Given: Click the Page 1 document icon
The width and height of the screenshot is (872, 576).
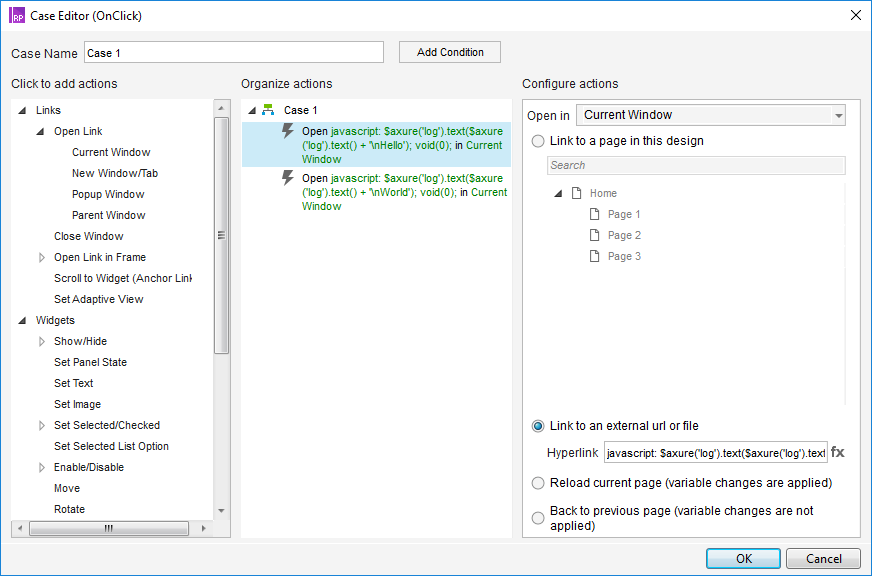Looking at the screenshot, I should (x=594, y=214).
